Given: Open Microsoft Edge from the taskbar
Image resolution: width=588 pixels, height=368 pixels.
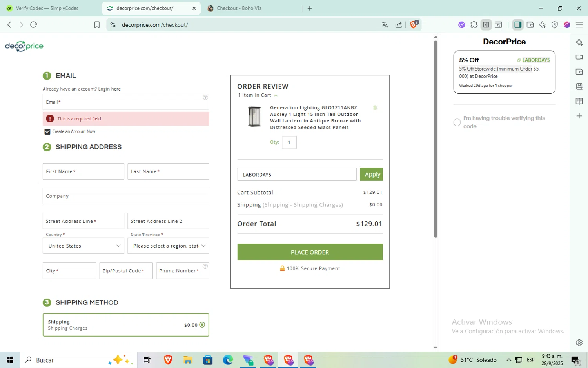Looking at the screenshot, I should (228, 360).
